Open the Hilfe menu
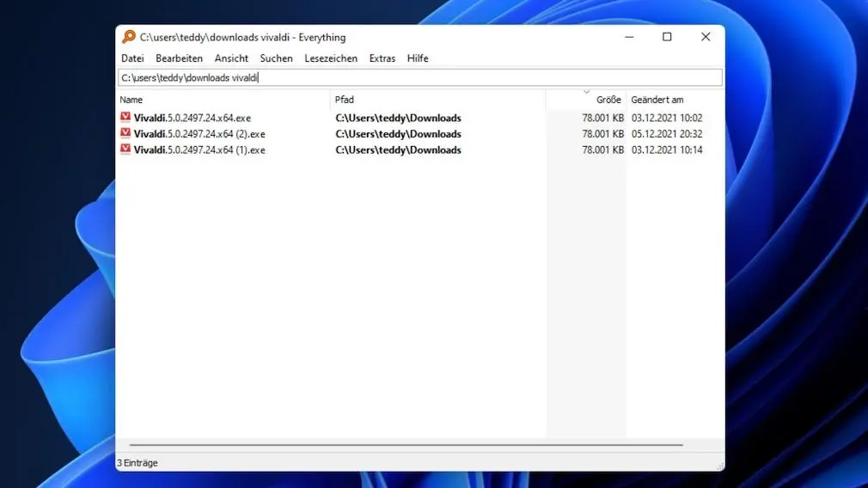Image resolution: width=868 pixels, height=488 pixels. (x=418, y=58)
